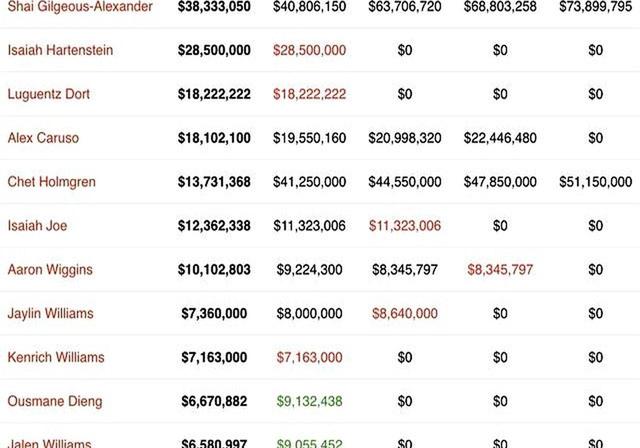Select Chet Holmgren name link
This screenshot has height=448, width=640.
click(51, 182)
